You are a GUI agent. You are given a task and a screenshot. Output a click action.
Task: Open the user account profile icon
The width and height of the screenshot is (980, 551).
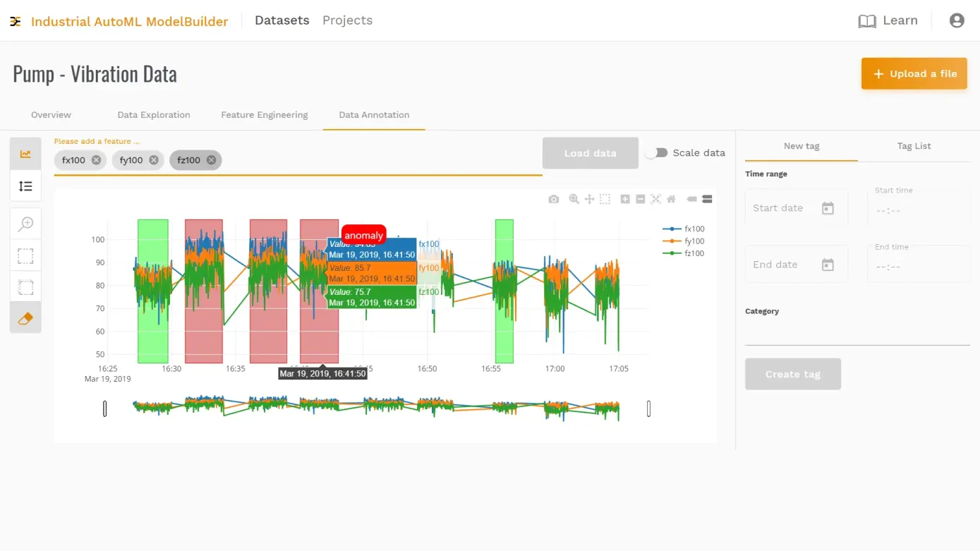tap(957, 20)
